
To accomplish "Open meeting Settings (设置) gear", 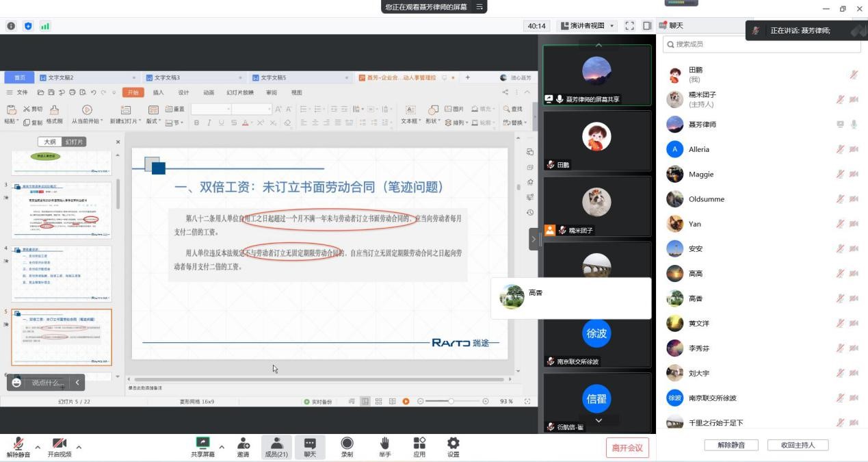I will point(453,444).
